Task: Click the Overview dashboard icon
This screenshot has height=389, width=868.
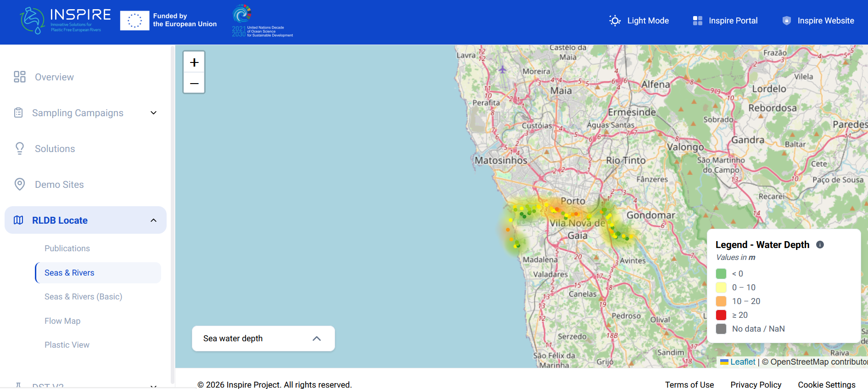Action: (x=20, y=77)
